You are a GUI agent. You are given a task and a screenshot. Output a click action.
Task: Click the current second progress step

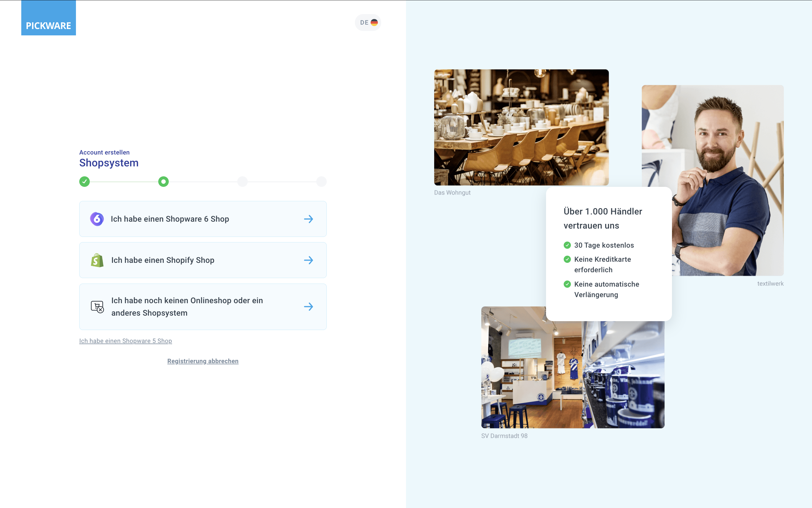pos(164,182)
